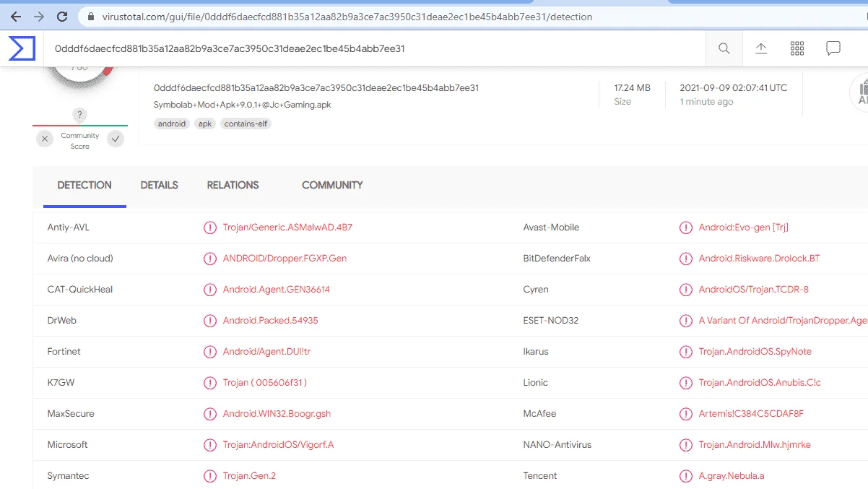Image resolution: width=868 pixels, height=489 pixels.
Task: Click alert icon beside Trojan:AndroidOS/Vigorf.A
Action: [x=209, y=445]
